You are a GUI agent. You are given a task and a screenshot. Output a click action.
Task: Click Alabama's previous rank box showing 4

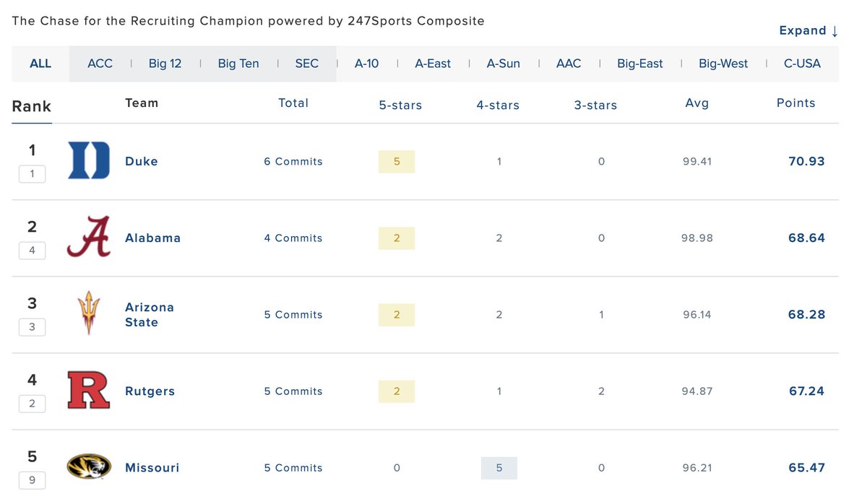[32, 251]
